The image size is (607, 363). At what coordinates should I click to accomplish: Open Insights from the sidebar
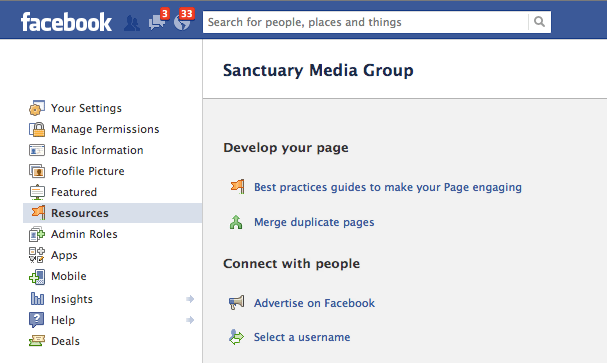(72, 299)
